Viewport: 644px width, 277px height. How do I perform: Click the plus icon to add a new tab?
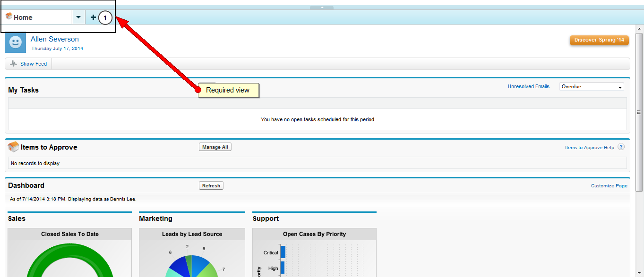[93, 17]
